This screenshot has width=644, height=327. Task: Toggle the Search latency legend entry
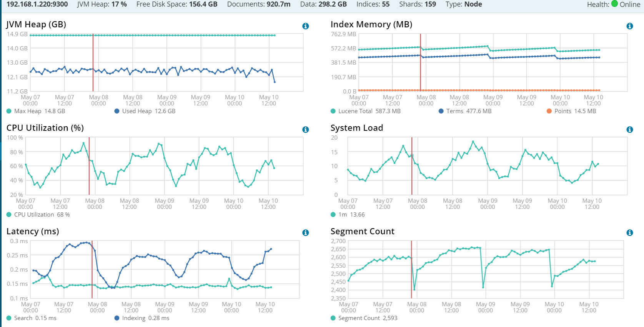[32, 318]
